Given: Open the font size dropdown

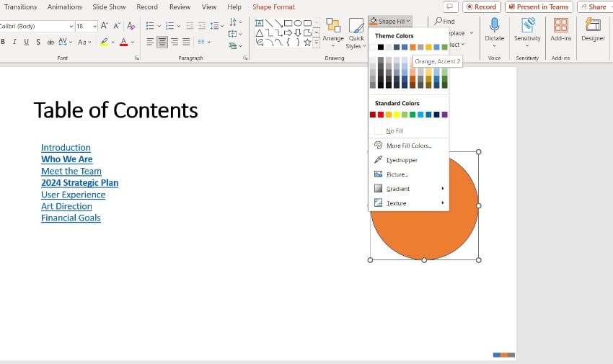Looking at the screenshot, I should click(x=94, y=26).
